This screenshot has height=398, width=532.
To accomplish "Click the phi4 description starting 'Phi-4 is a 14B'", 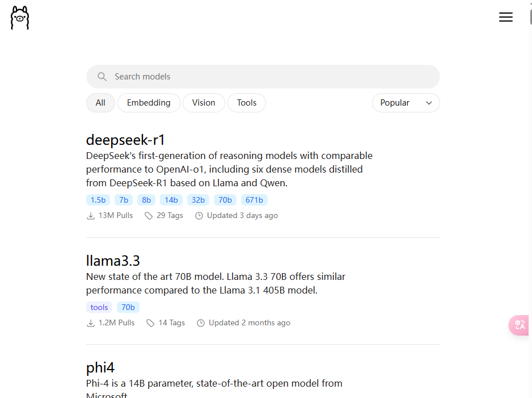I will click(x=214, y=390).
